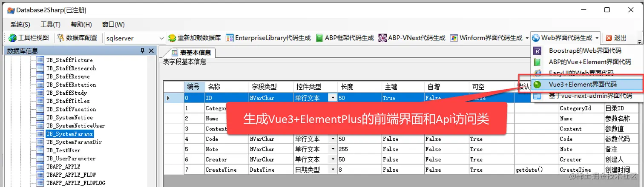Launch ABP框架代码生成 generator
644x187 pixels.
pos(345,38)
